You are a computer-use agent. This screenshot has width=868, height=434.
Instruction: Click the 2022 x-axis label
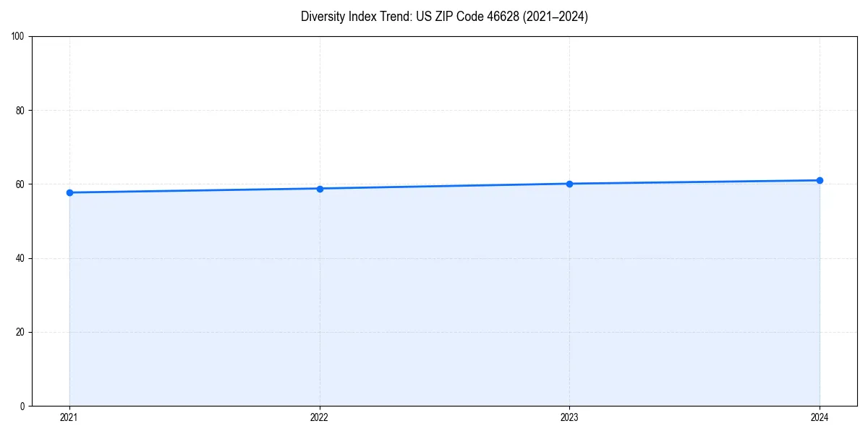pyautogui.click(x=319, y=417)
